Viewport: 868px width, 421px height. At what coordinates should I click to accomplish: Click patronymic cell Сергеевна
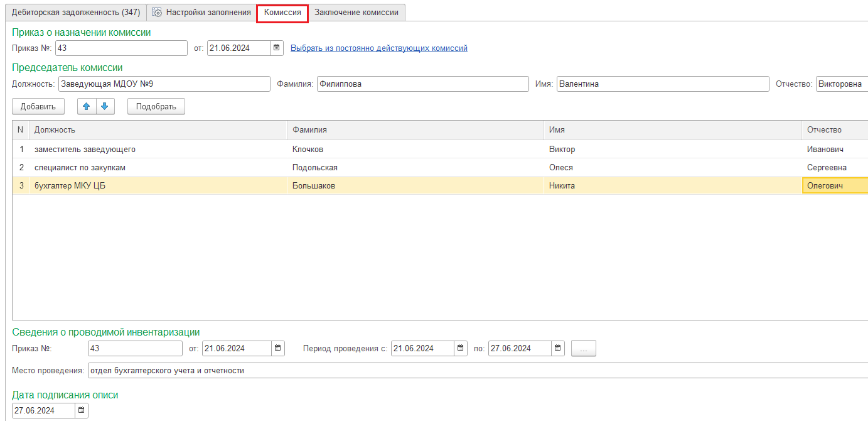[x=835, y=168]
